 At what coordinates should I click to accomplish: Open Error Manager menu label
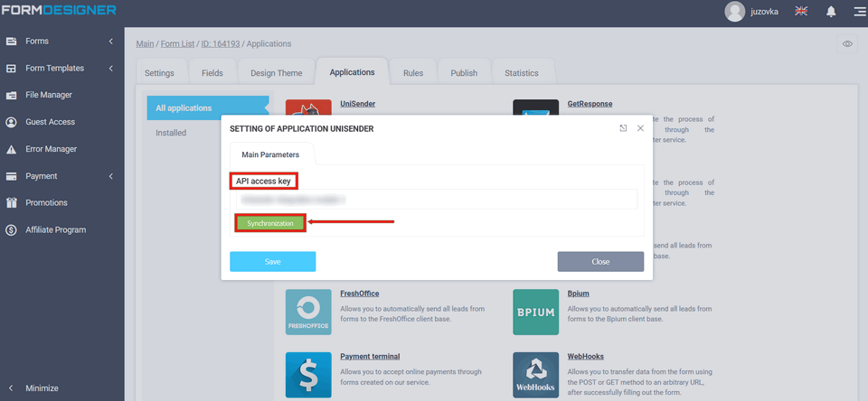pos(51,149)
